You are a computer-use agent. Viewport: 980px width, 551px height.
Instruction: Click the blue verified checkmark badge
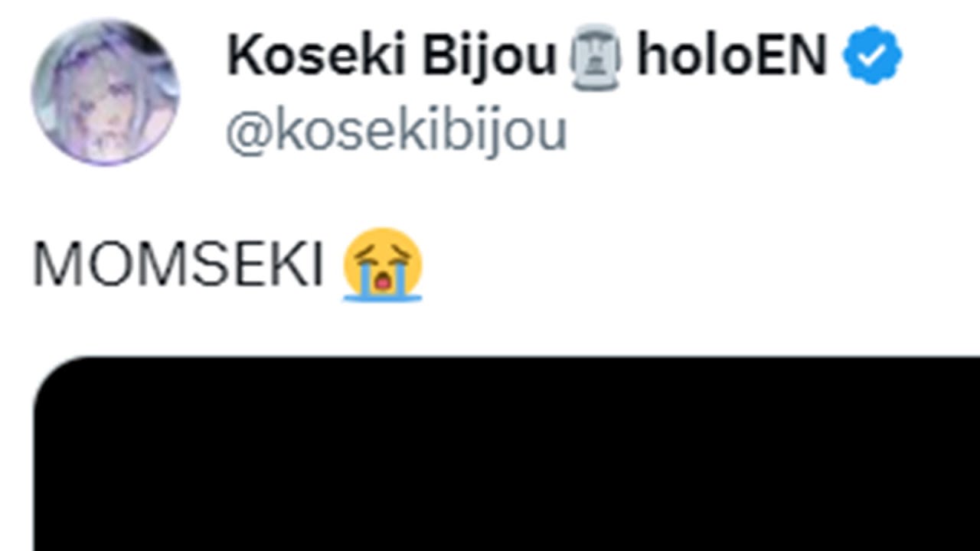pyautogui.click(x=872, y=55)
